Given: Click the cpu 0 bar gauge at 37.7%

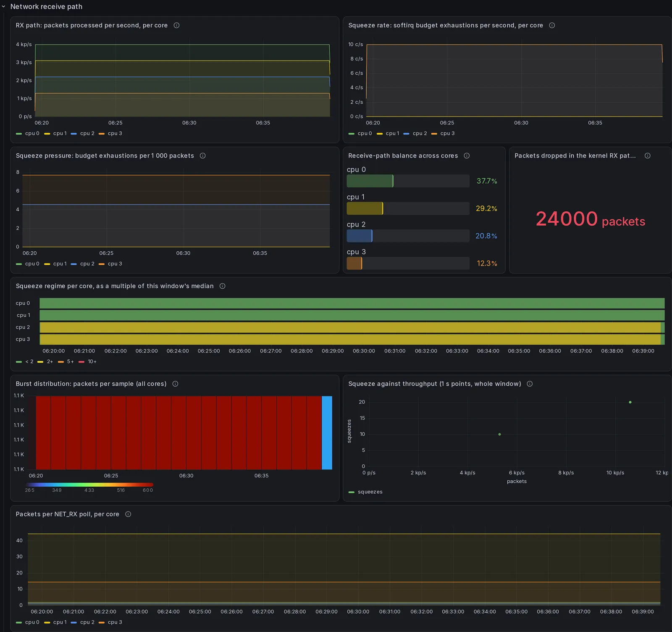Looking at the screenshot, I should [x=408, y=181].
